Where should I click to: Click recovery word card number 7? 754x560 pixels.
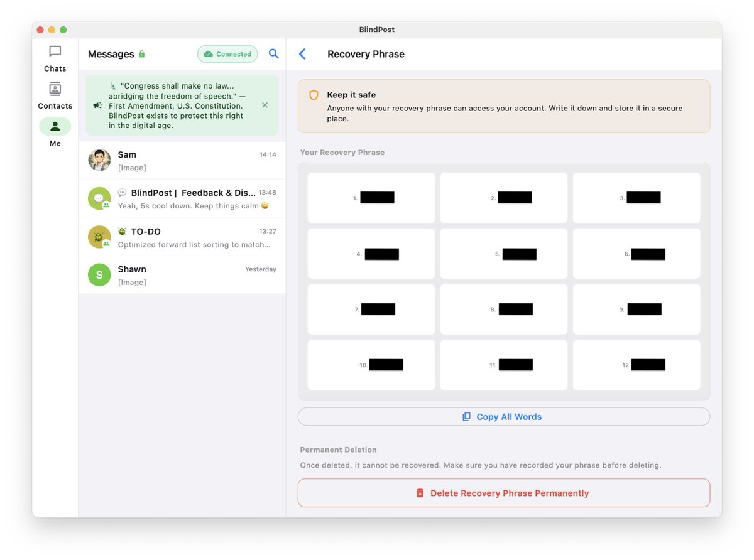click(371, 309)
